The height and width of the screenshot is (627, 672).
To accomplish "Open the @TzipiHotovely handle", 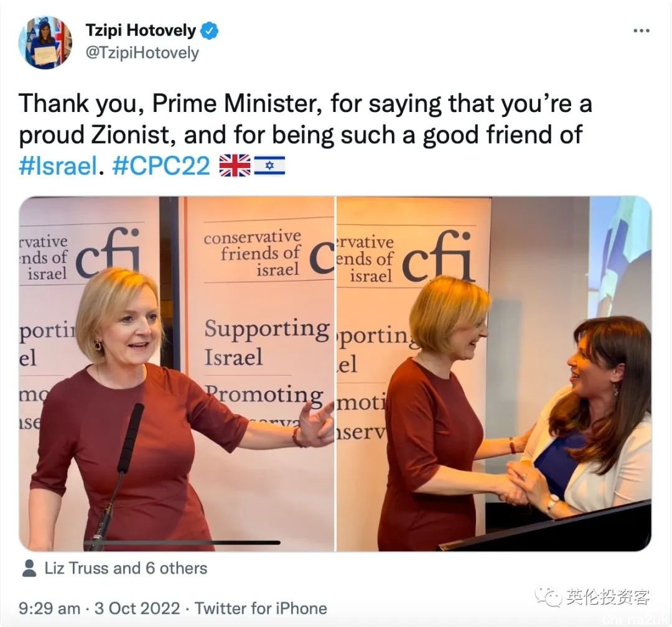I will pos(142,53).
